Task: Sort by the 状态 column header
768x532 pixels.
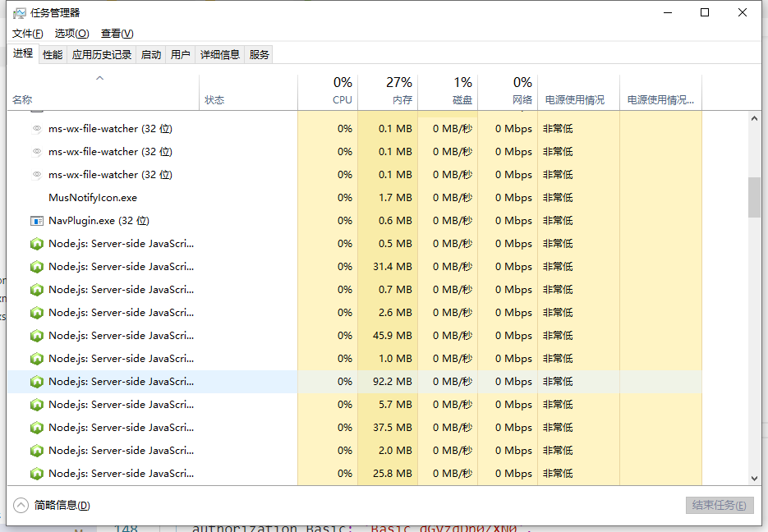Action: pos(248,92)
